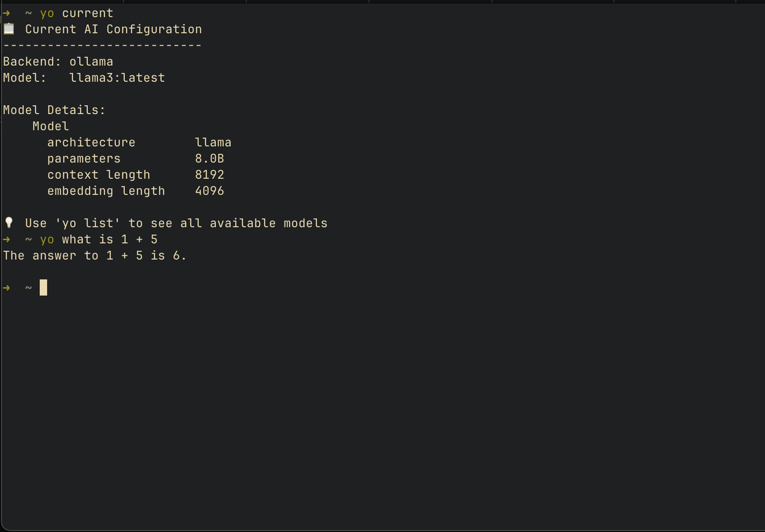Image resolution: width=765 pixels, height=532 pixels.
Task: Click the tilde on the empty prompt line
Action: pyautogui.click(x=29, y=288)
